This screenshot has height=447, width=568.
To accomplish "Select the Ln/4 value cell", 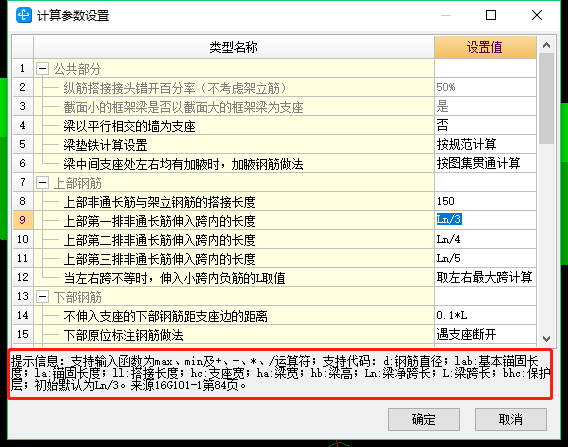I will [x=485, y=239].
